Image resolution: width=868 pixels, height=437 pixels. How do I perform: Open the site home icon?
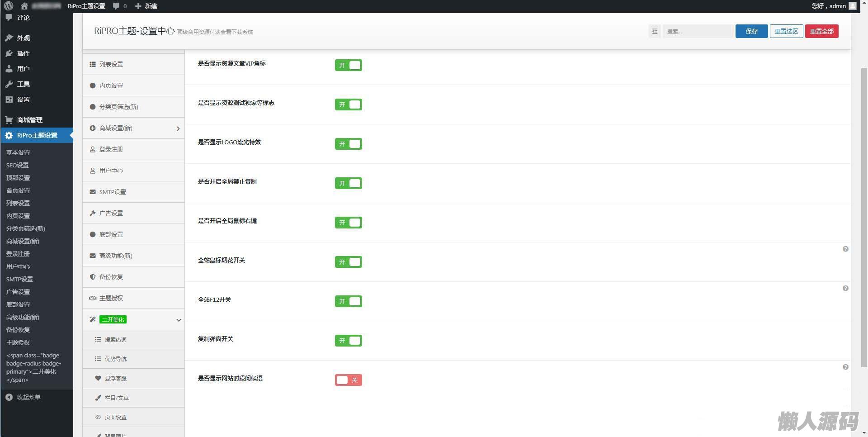click(x=24, y=6)
